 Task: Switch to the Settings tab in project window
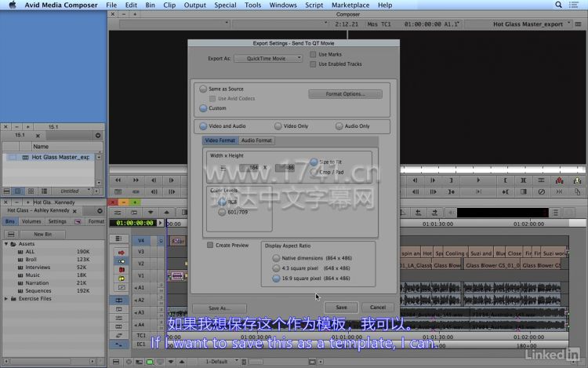(x=57, y=222)
